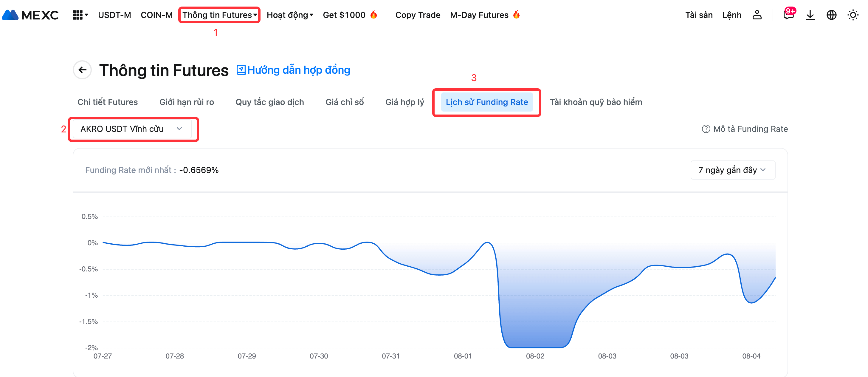The width and height of the screenshot is (868, 377).
Task: Open the Hoạt động dropdown menu
Action: coord(290,15)
